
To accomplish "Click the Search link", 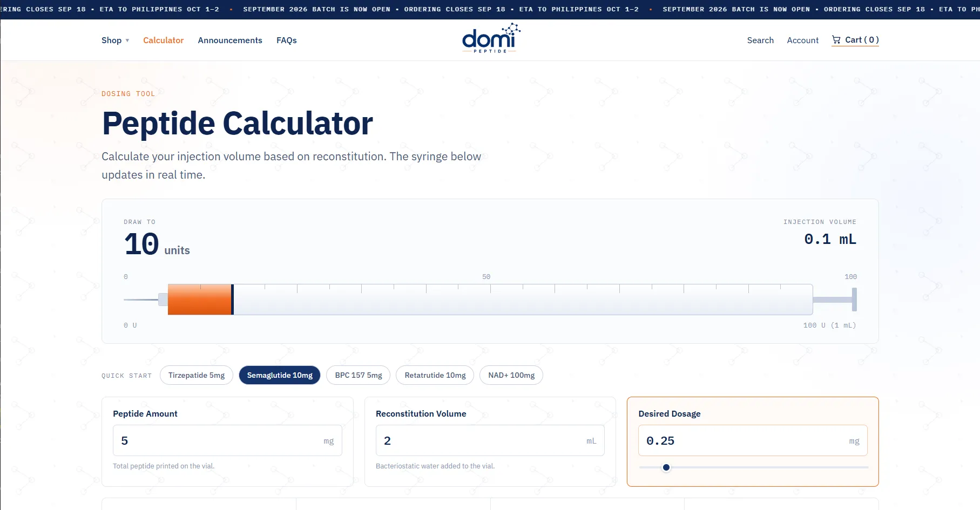I will click(x=760, y=40).
